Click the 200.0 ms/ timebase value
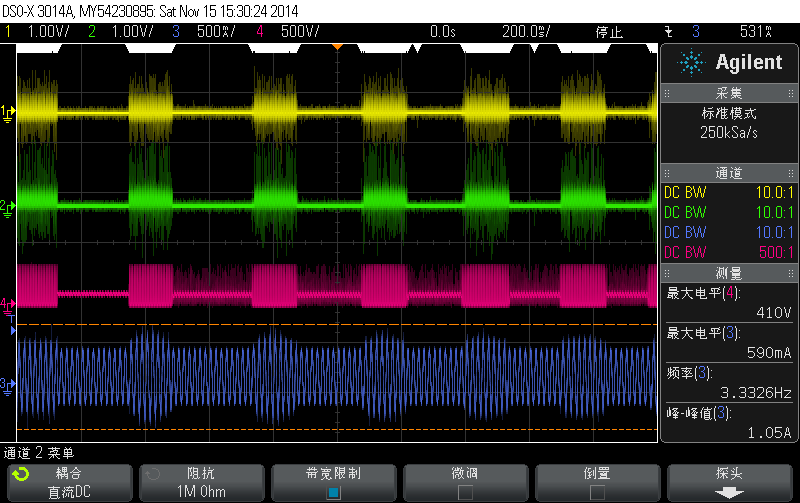 526,32
